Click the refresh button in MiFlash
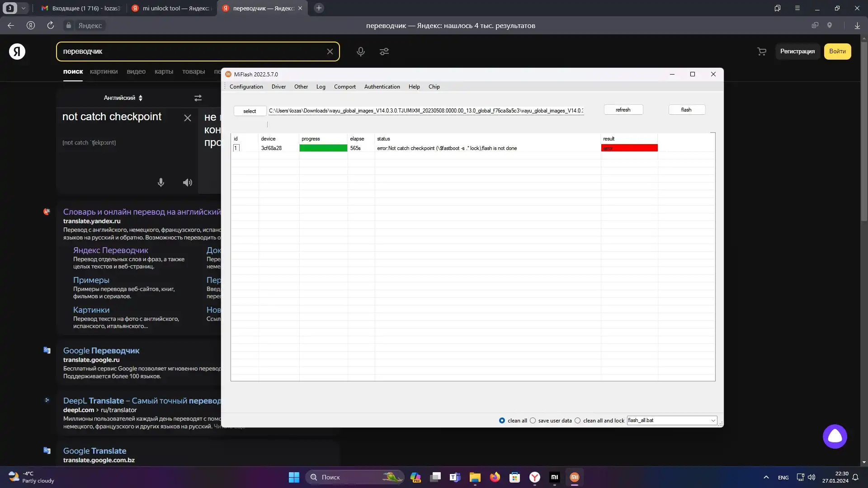 (623, 110)
